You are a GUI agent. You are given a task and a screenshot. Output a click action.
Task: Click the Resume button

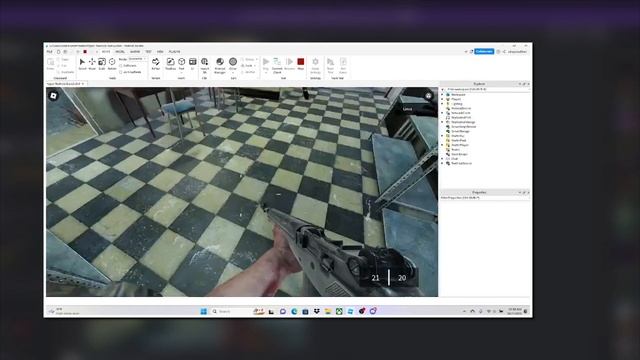coord(289,64)
